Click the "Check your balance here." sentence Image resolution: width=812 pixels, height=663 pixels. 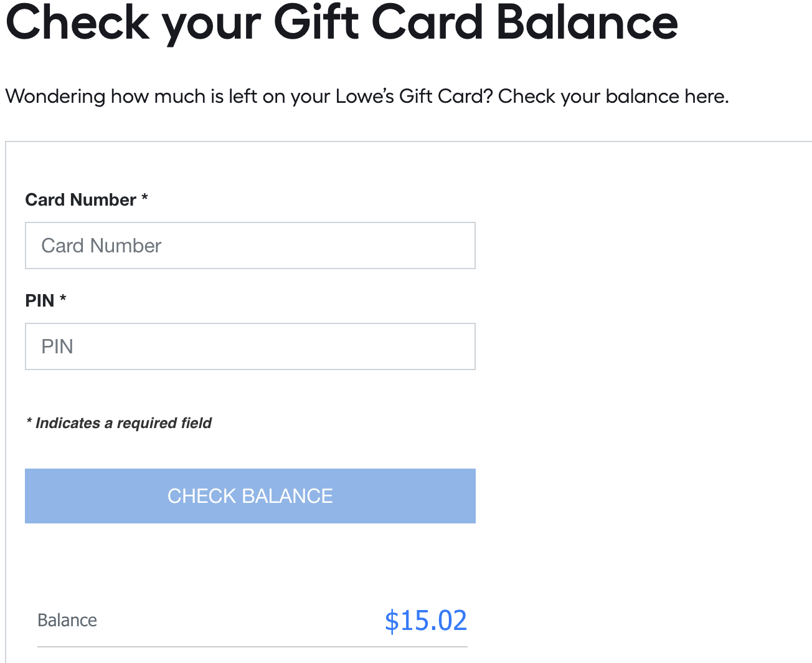click(x=613, y=97)
